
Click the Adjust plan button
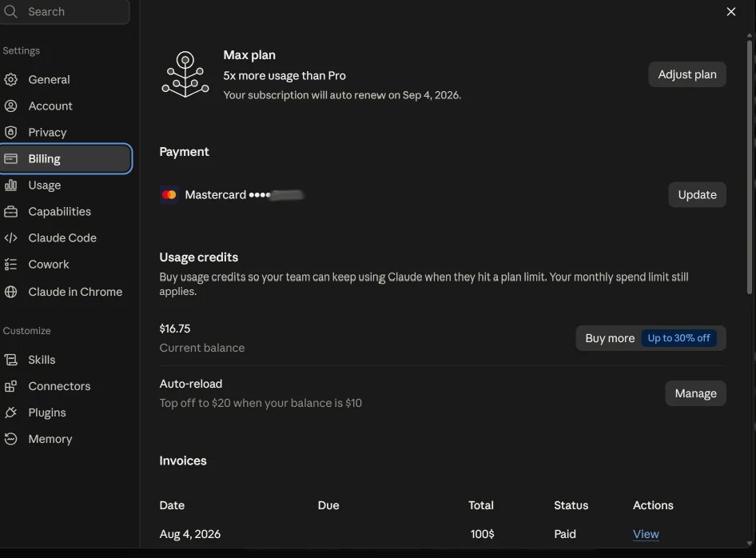(687, 74)
